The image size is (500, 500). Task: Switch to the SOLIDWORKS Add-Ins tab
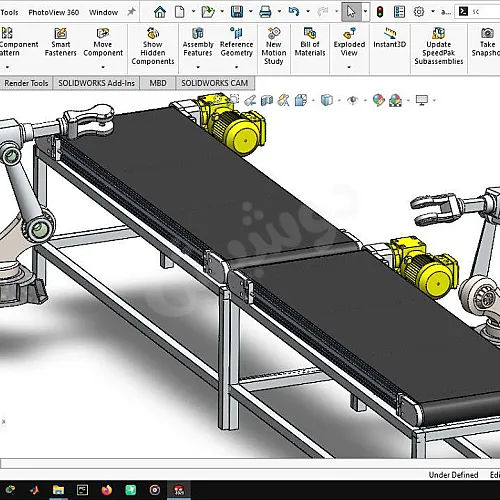point(96,83)
